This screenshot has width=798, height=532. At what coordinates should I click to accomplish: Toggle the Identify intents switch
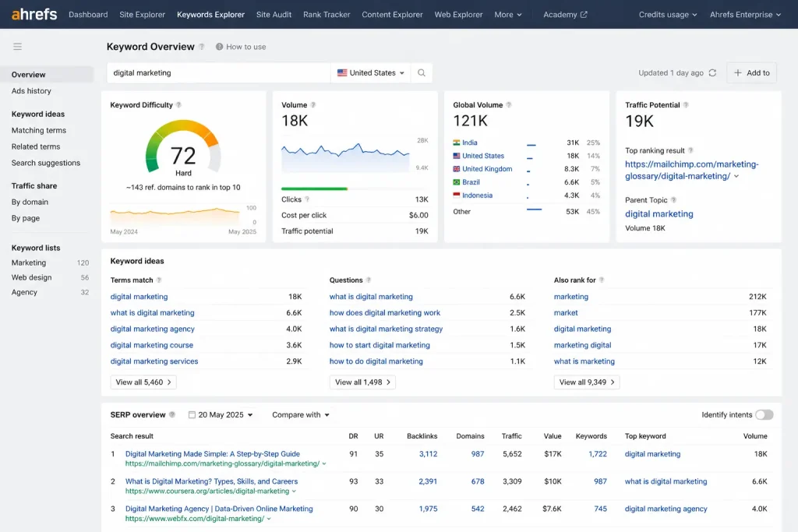[x=764, y=414]
